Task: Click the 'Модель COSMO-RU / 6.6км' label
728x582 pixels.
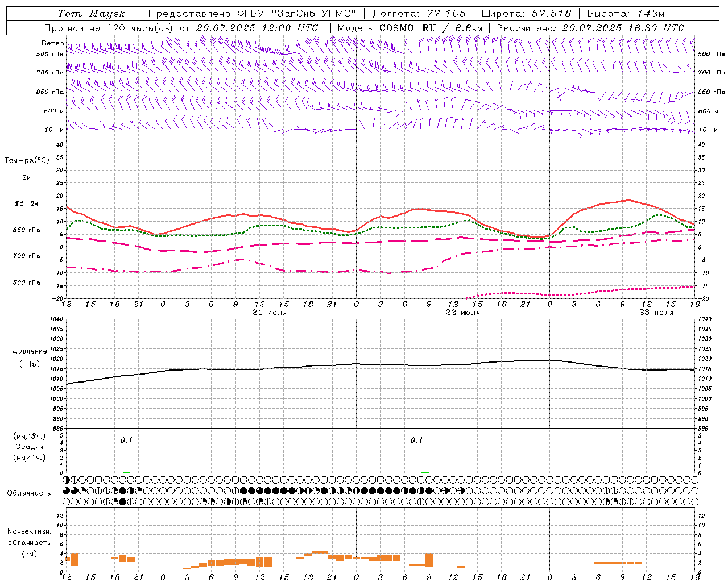Action: tap(410, 28)
